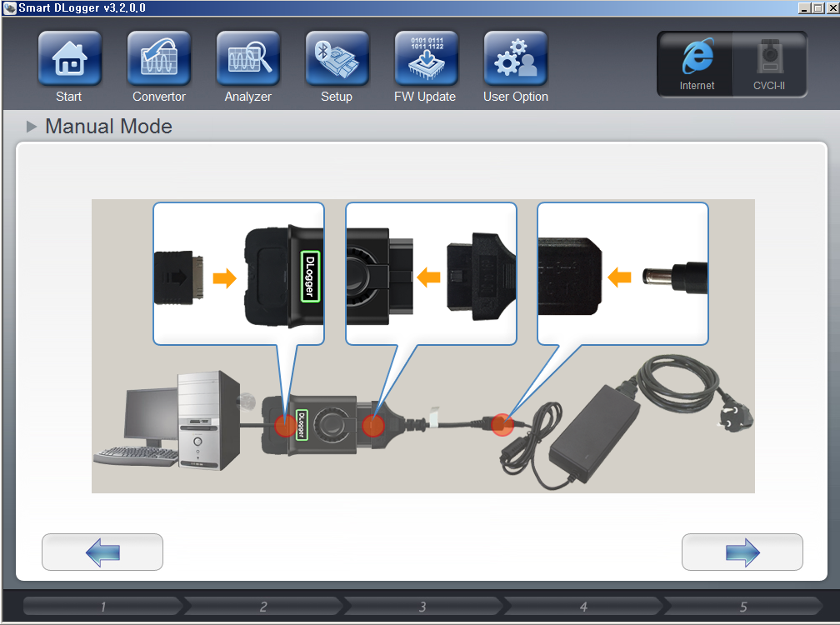840x625 pixels.
Task: Click the Smart DLogger title bar icon
Action: [x=10, y=8]
